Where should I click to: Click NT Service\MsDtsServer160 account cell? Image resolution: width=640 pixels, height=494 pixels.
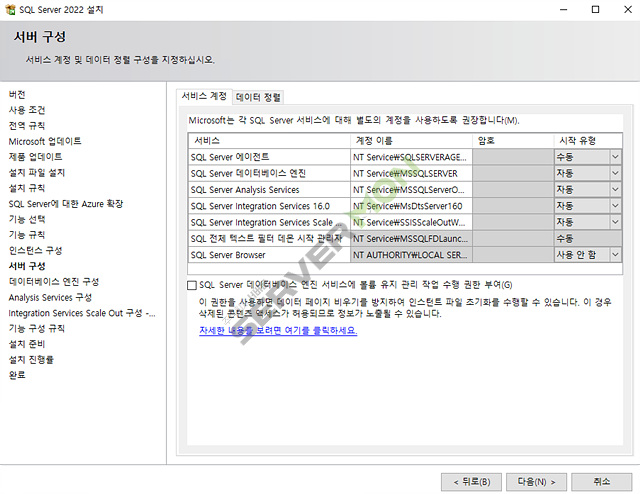pos(411,206)
